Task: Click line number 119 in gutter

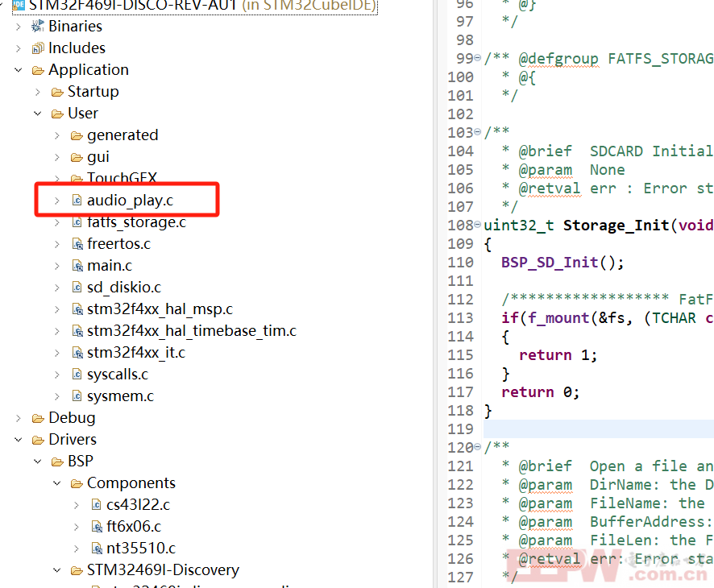Action: pos(460,429)
